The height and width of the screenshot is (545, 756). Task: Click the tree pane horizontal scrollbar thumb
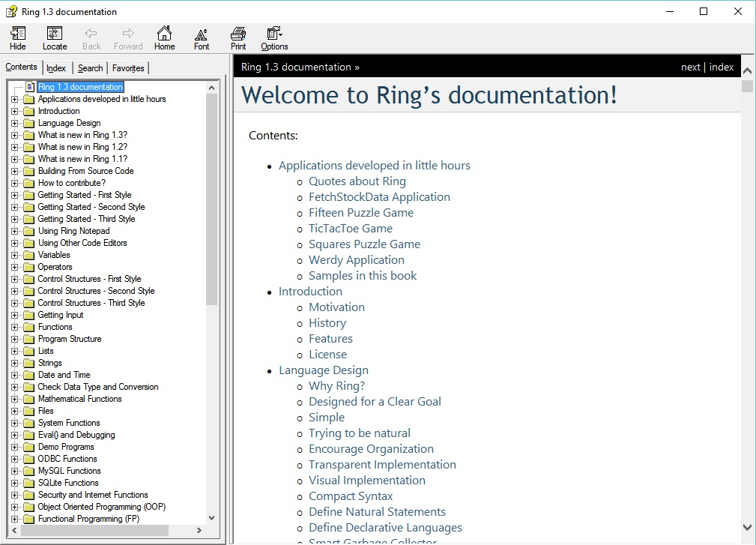[94, 530]
